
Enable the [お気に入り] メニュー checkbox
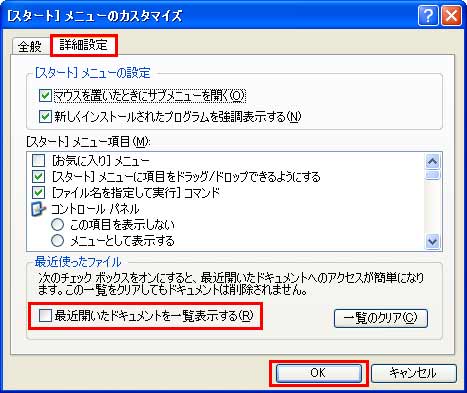tap(38, 161)
